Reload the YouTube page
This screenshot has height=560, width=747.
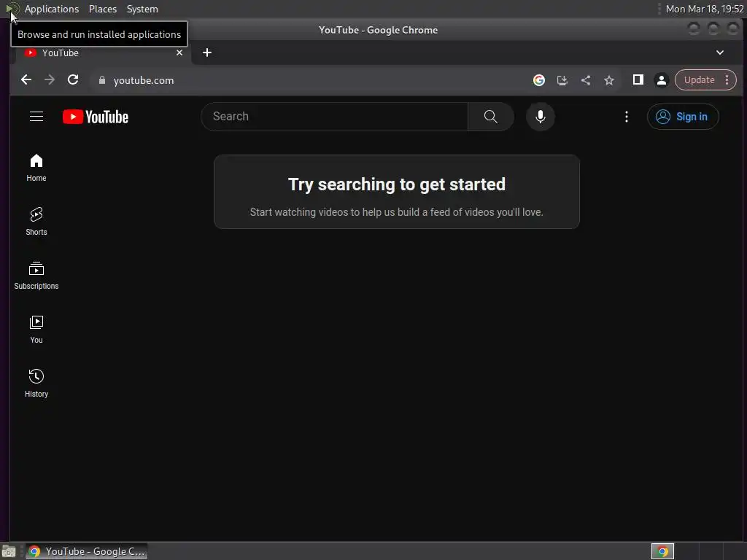coord(73,80)
